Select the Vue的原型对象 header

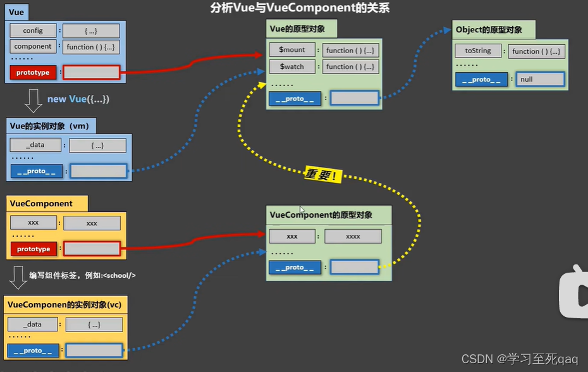302,29
